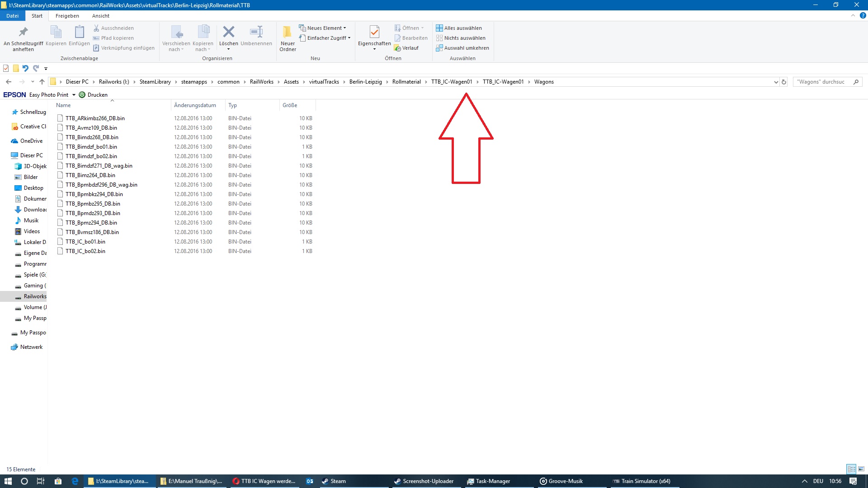Click the Bearbeiten edit button
The width and height of the screenshot is (868, 488).
(x=411, y=38)
